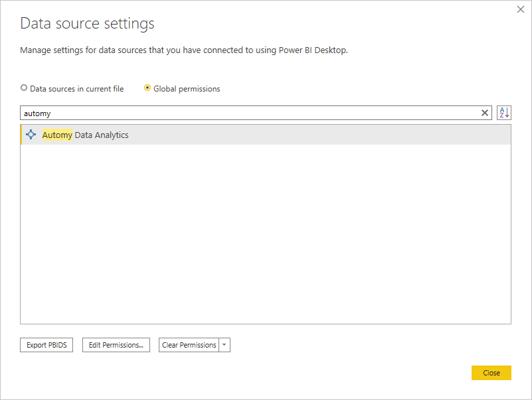Click the Clear Permissions button

(189, 345)
